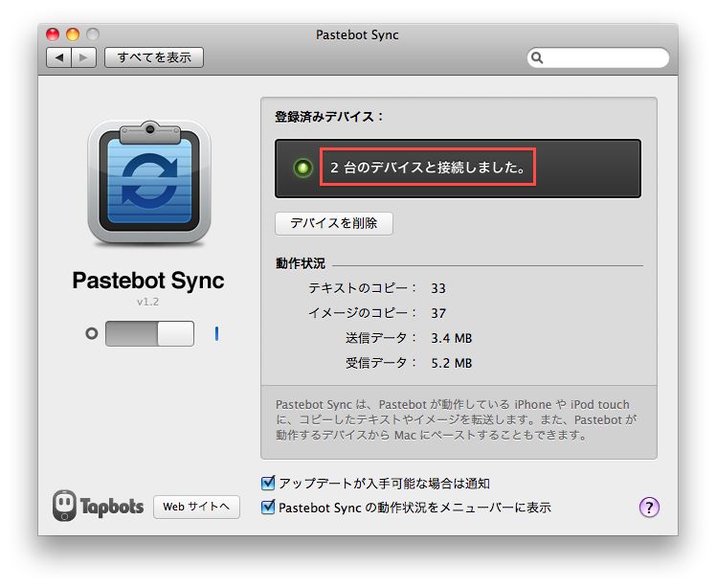Screen dimensions: 716x588
Task: Open the purple help question mark button
Action: point(649,507)
